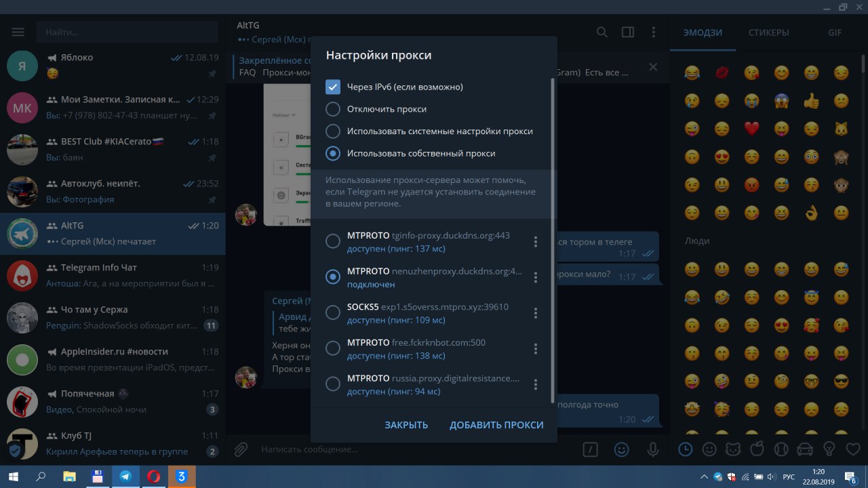Click the Telegram icon in the taskbar

pos(125,476)
